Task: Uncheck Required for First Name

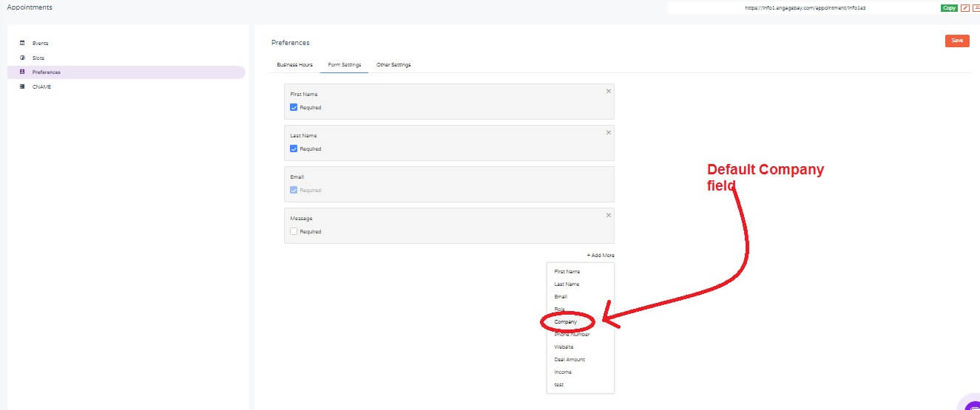Action: tap(294, 107)
